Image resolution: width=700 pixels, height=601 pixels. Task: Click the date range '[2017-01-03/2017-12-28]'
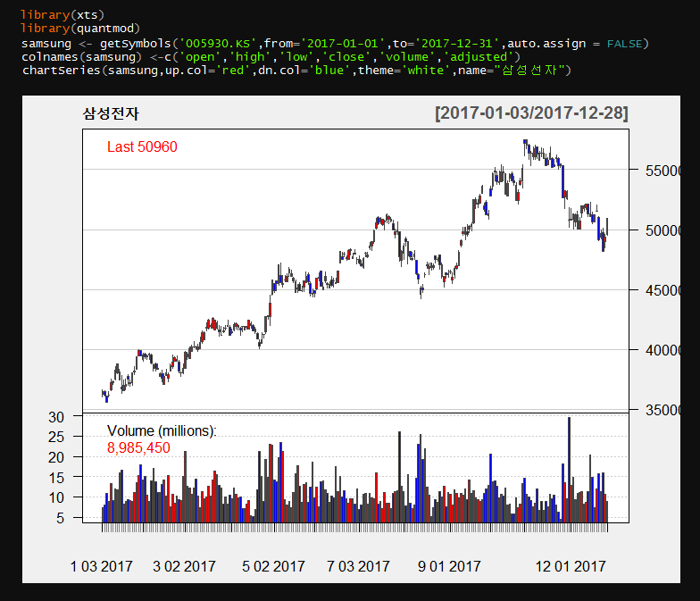click(532, 113)
